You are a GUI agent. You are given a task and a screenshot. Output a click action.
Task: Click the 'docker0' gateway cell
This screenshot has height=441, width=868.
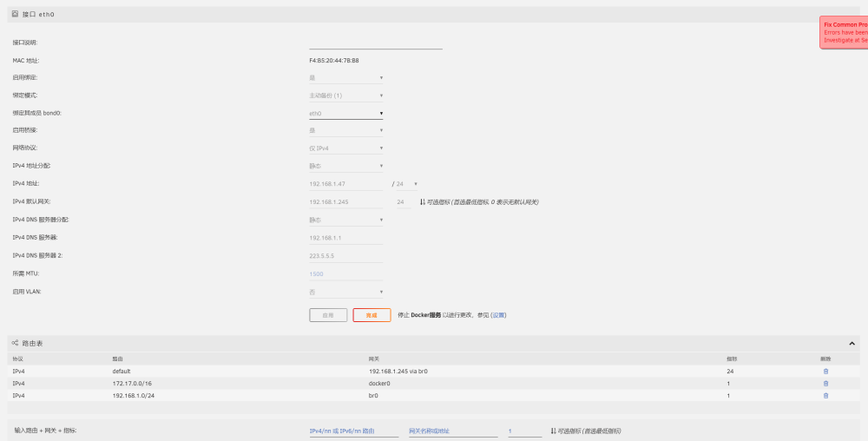pos(379,384)
